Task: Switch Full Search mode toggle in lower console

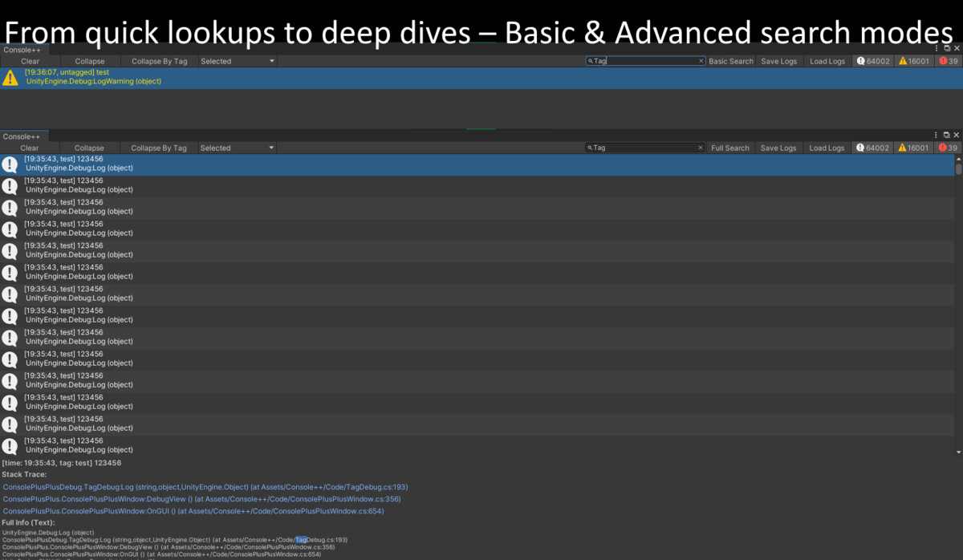Action: tap(730, 148)
